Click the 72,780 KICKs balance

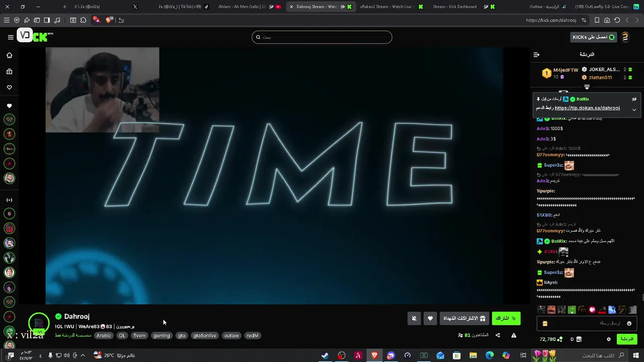click(x=551, y=339)
